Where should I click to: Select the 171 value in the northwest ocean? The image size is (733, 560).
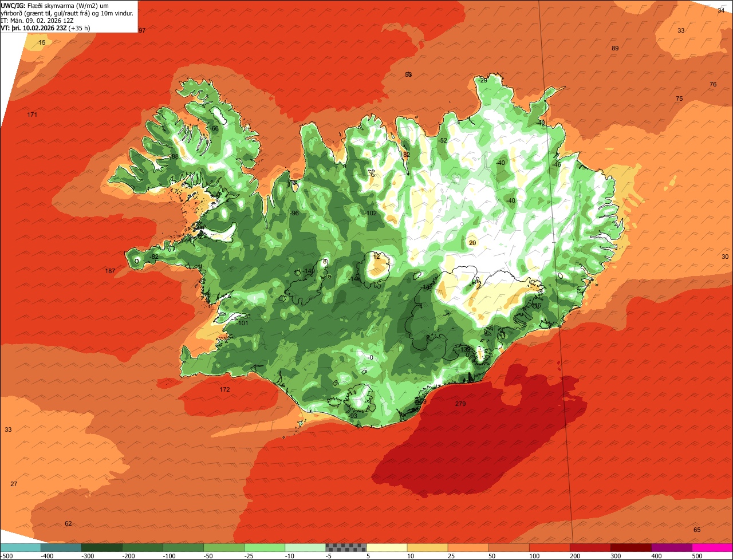(x=32, y=115)
